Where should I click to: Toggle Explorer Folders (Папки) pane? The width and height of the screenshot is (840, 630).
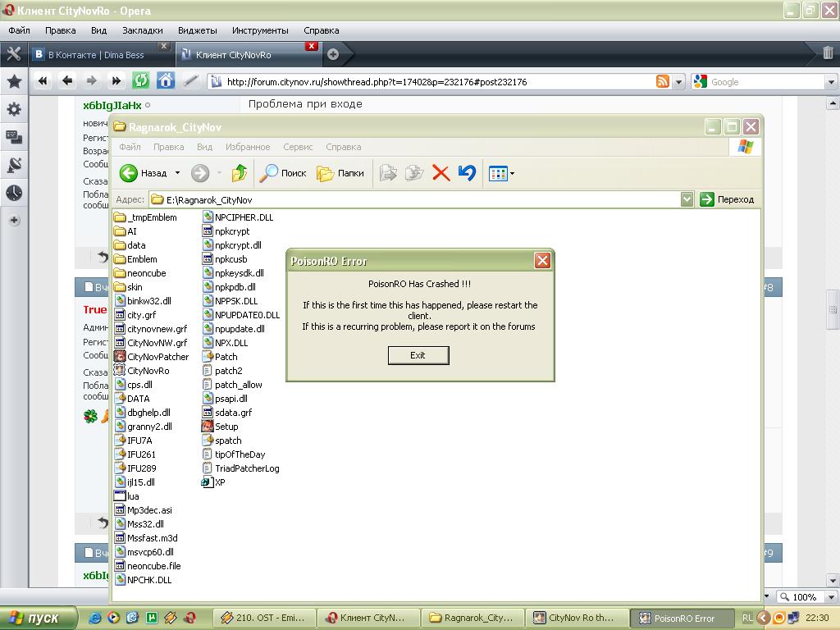[x=340, y=173]
